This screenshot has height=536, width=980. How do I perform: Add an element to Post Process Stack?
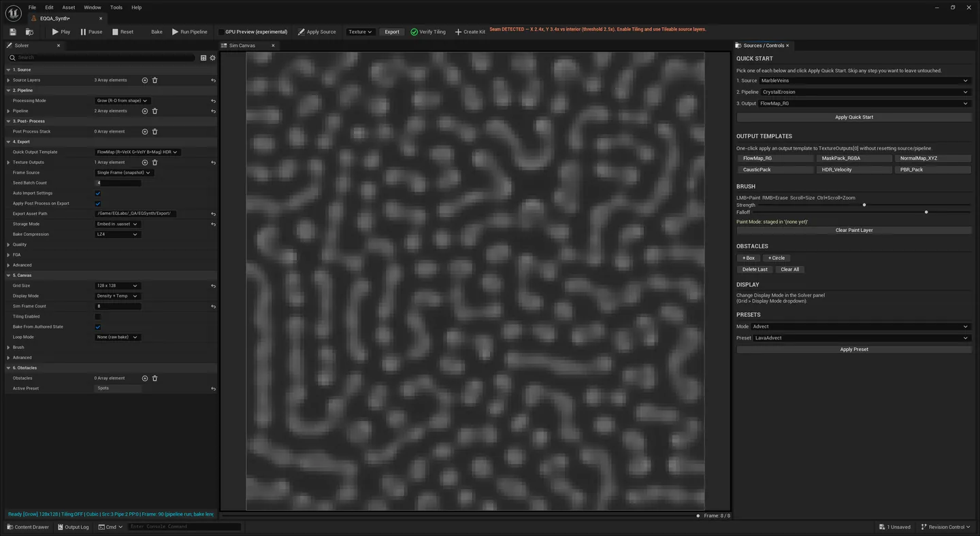(x=144, y=131)
